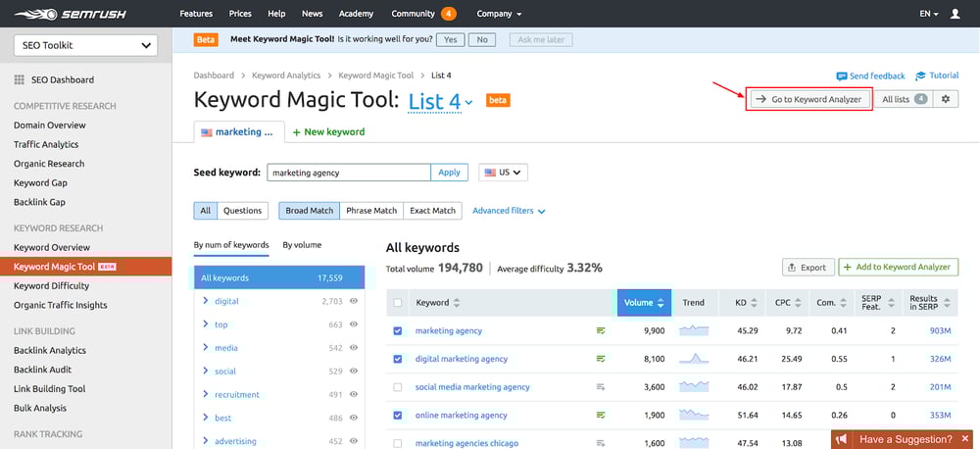Image resolution: width=980 pixels, height=449 pixels.
Task: Click Go to Keyword Analyzer button
Action: pos(808,99)
